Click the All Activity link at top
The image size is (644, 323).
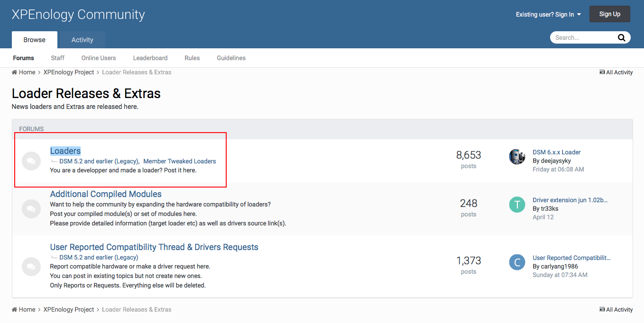[616, 72]
